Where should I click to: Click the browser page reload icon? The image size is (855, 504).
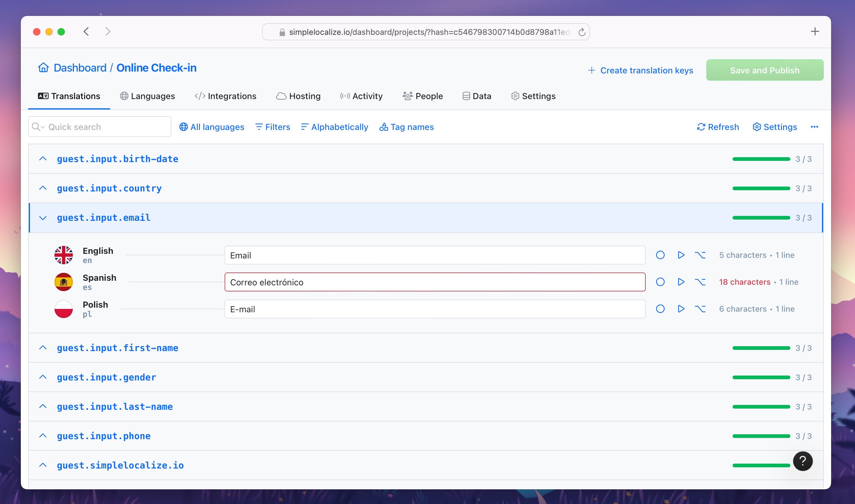(x=582, y=32)
